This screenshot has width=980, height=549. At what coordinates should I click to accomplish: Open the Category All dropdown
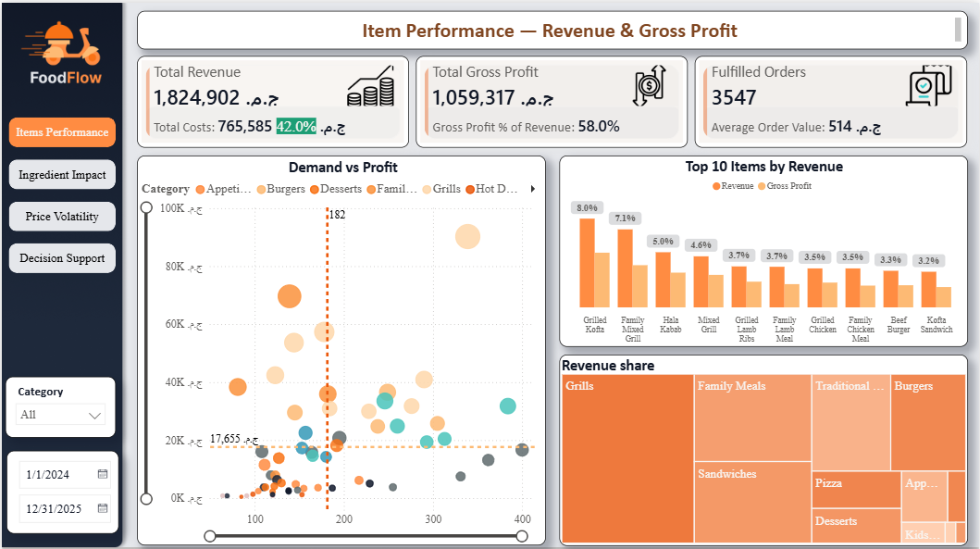tap(61, 415)
